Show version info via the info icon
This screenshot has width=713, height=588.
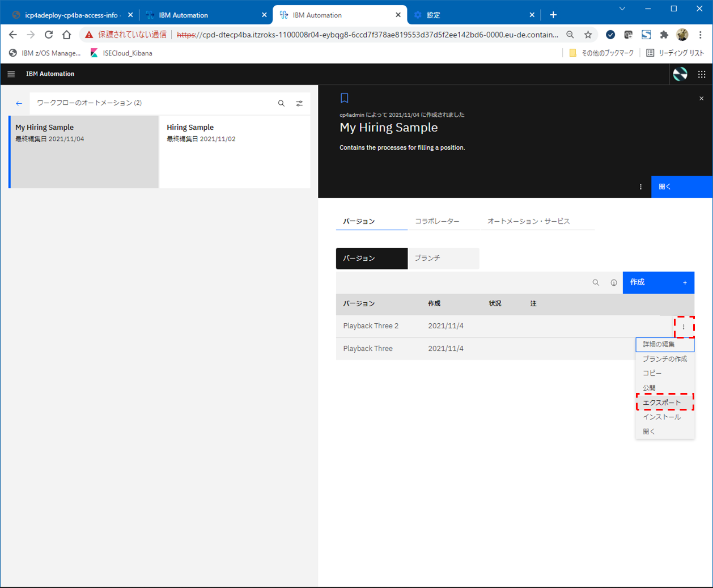(614, 282)
